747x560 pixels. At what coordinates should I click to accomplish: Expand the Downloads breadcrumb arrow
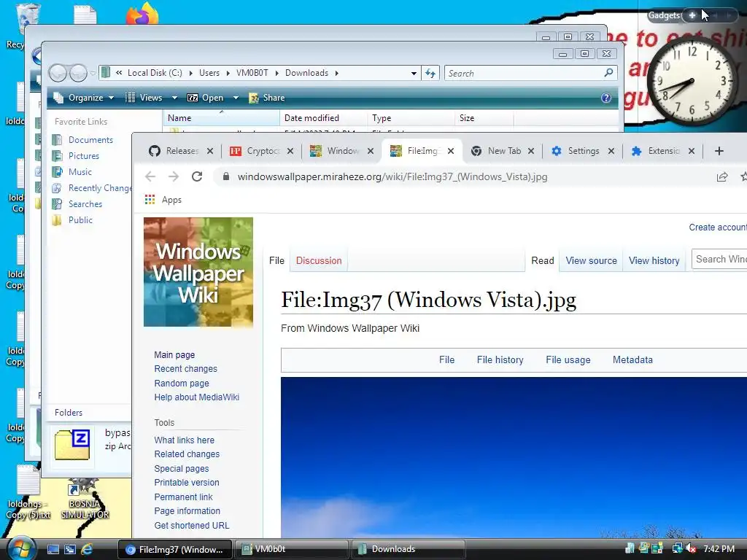click(x=336, y=73)
